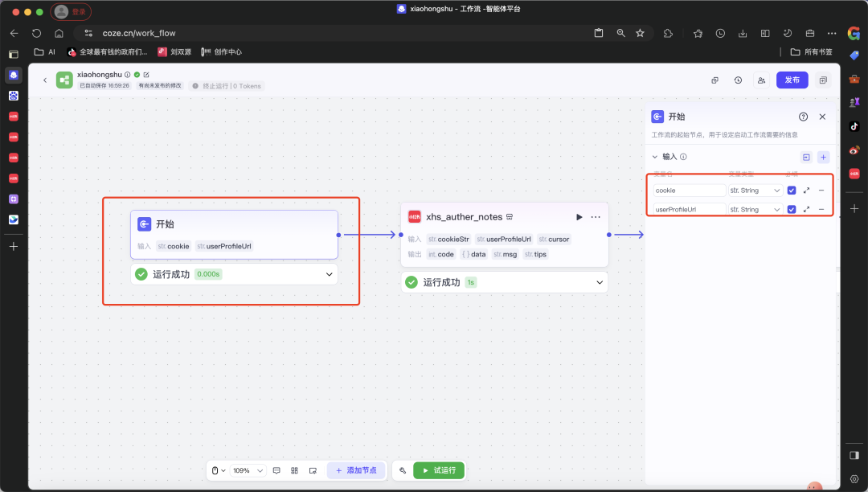Open the browser extensions puzzle icon

[x=668, y=33]
